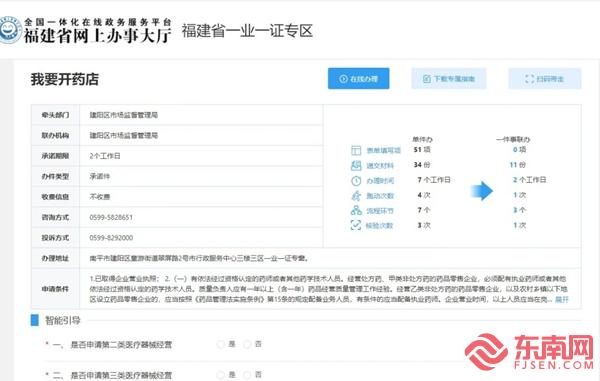Click the 办理地址 address text

(199, 258)
